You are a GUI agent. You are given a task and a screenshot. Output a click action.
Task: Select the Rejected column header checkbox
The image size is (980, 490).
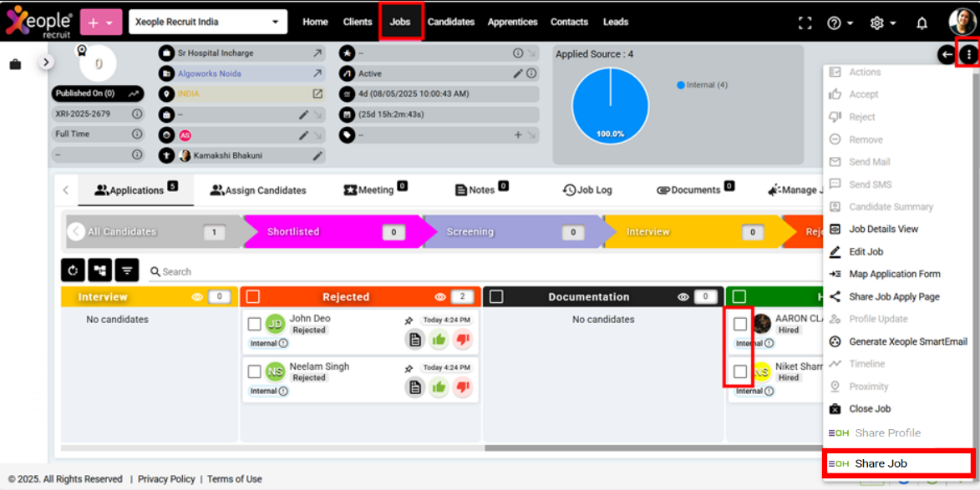pyautogui.click(x=253, y=296)
